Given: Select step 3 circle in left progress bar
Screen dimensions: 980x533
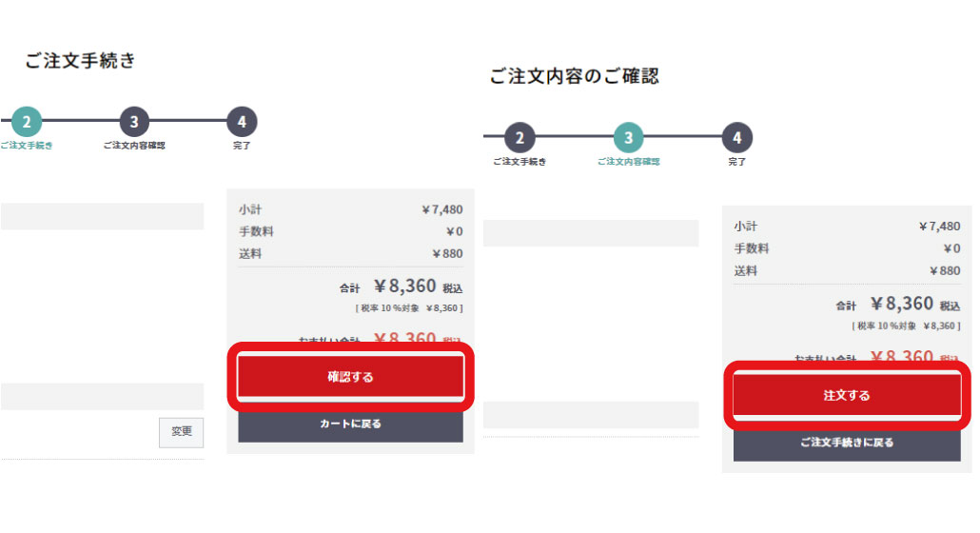Looking at the screenshot, I should coord(134,121).
